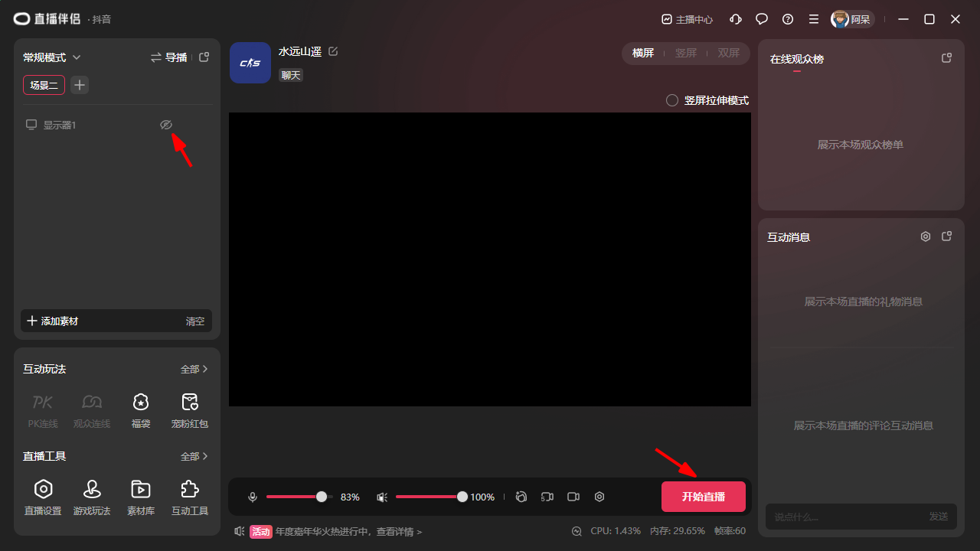Open the 福袋 lucky bag feature
The height and width of the screenshot is (551, 980).
pos(141,402)
